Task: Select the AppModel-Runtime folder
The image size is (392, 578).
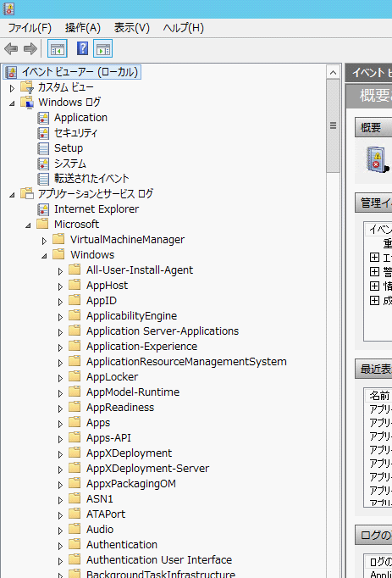Action: click(x=133, y=392)
